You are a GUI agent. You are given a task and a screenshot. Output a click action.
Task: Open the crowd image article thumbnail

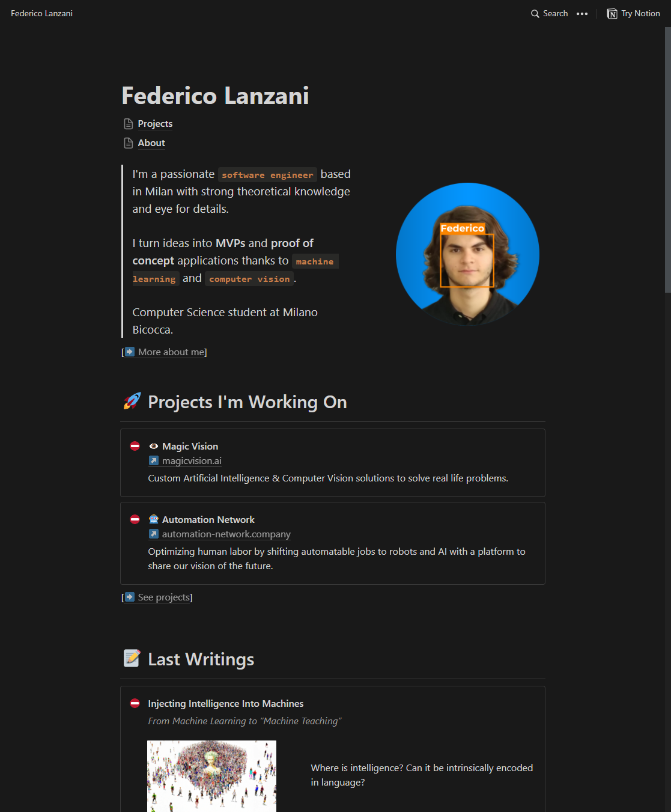211,776
